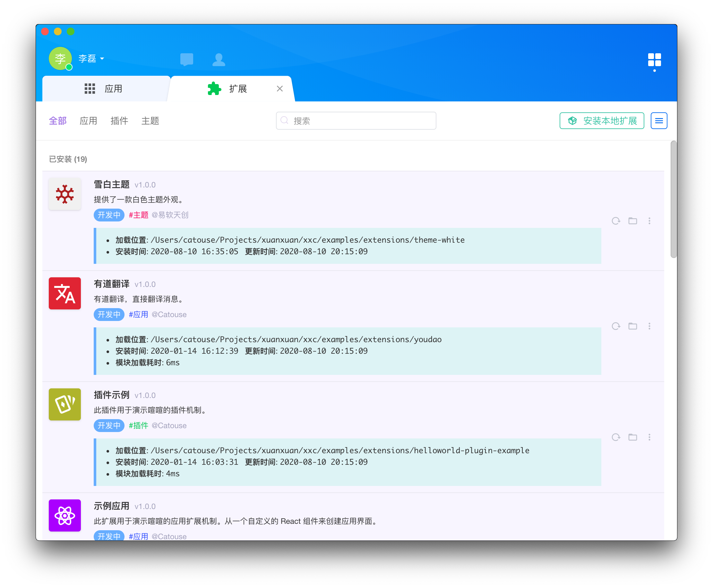Reload the 插件示例 extension
Viewport: 713px width, 588px height.
tap(616, 437)
